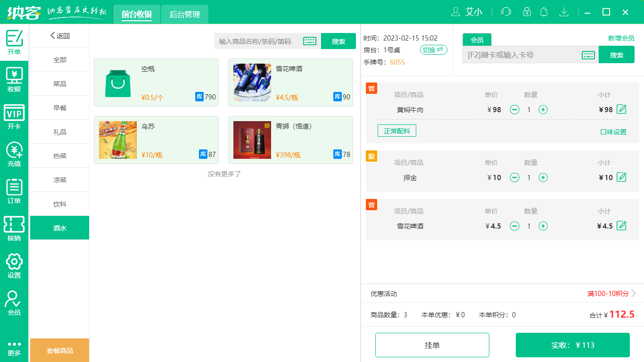Open the 设置 settings icon
The width and height of the screenshot is (644, 362).
click(x=14, y=264)
